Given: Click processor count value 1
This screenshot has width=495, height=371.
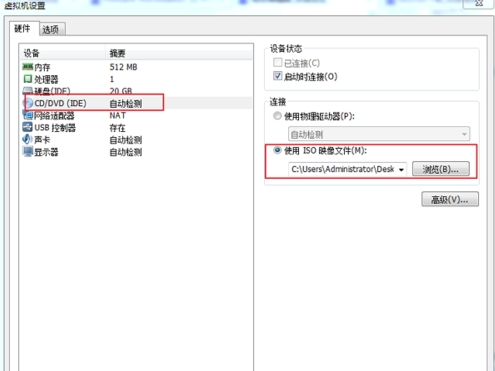Looking at the screenshot, I should point(112,79).
